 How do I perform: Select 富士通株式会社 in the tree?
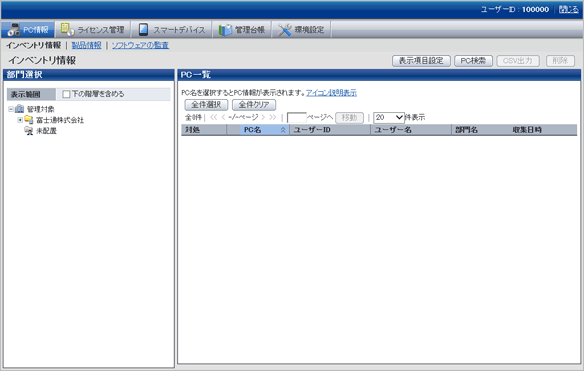tap(60, 120)
